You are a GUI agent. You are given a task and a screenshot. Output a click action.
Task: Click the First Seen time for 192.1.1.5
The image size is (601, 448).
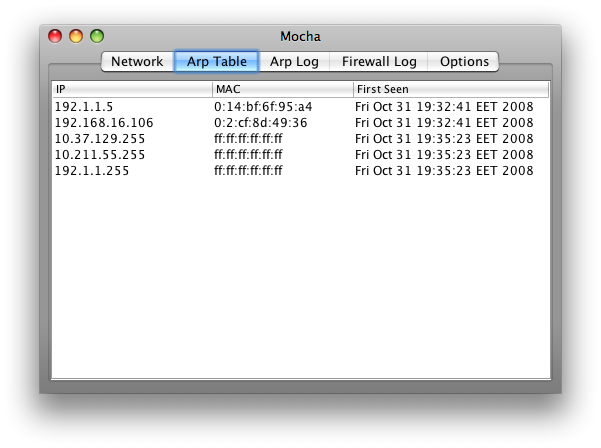tap(444, 107)
